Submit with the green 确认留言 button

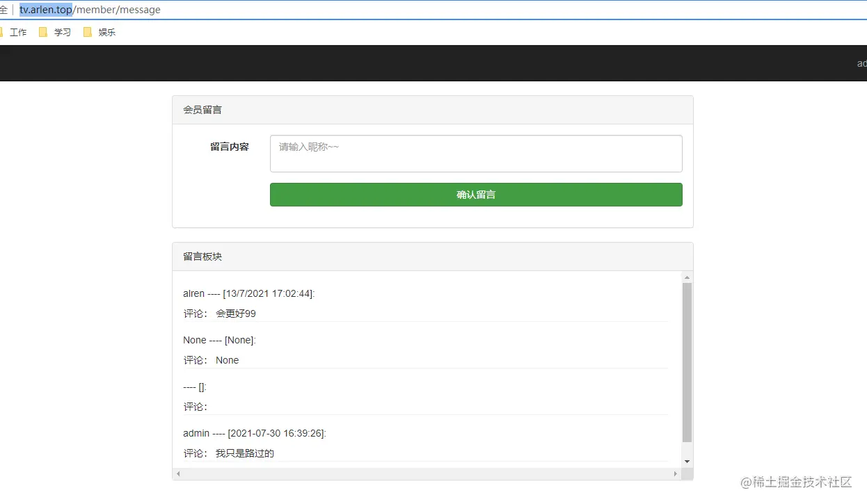pyautogui.click(x=476, y=195)
